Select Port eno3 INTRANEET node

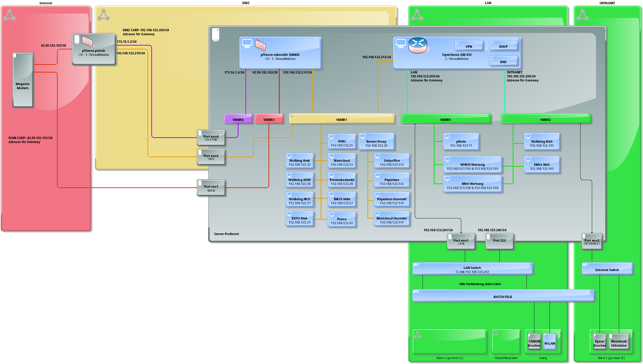click(x=592, y=242)
